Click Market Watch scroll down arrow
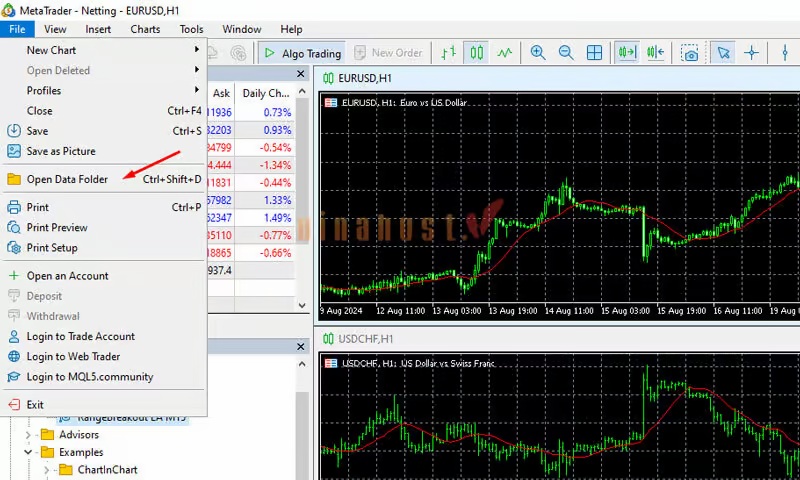 click(302, 305)
